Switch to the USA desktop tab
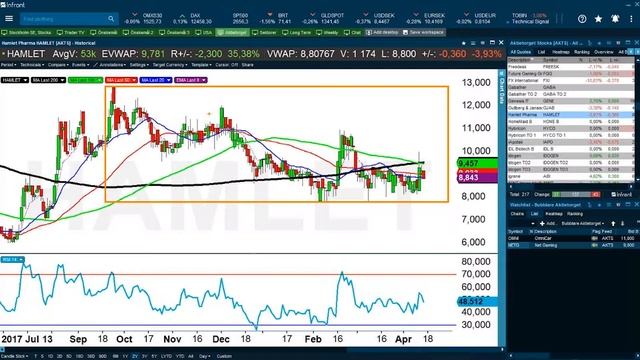This screenshot has width=640, height=360. point(204,32)
